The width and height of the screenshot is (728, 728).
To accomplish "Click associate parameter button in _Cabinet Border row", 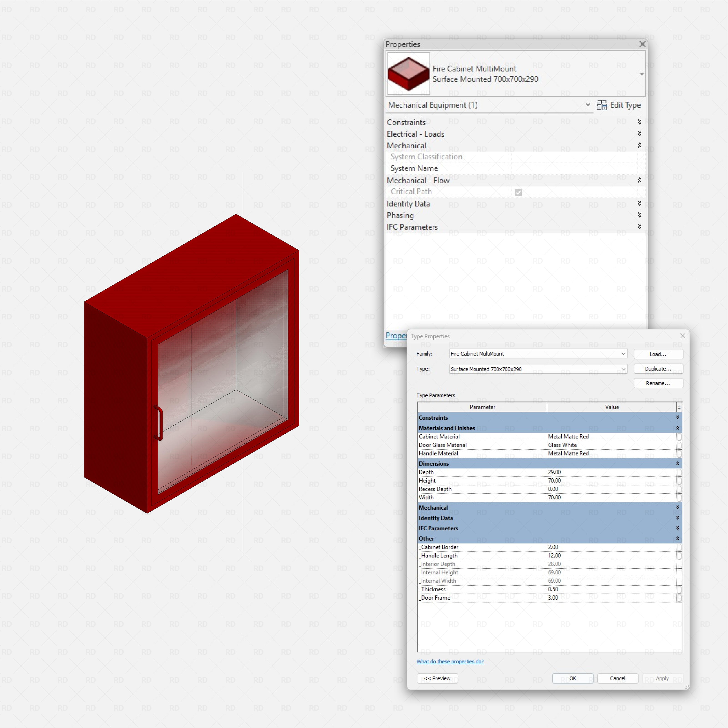I will tap(679, 547).
